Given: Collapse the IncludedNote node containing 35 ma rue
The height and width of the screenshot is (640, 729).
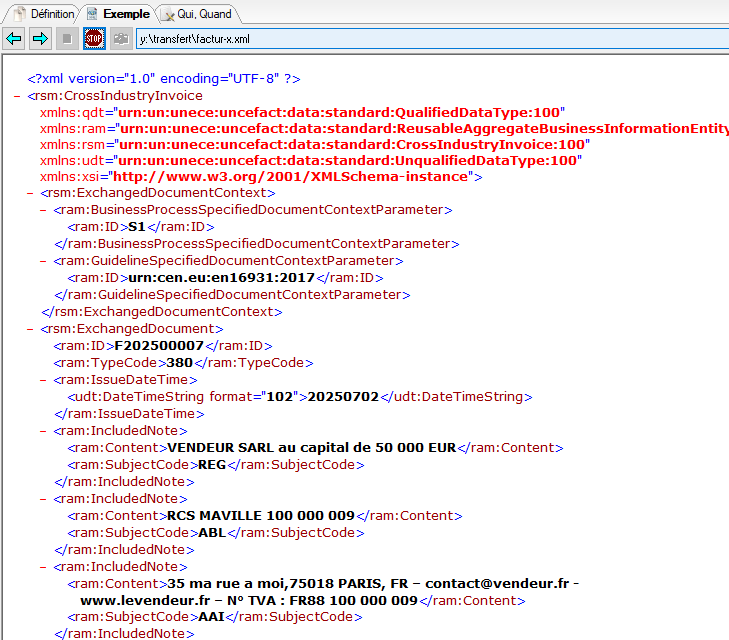Looking at the screenshot, I should tap(43, 567).
